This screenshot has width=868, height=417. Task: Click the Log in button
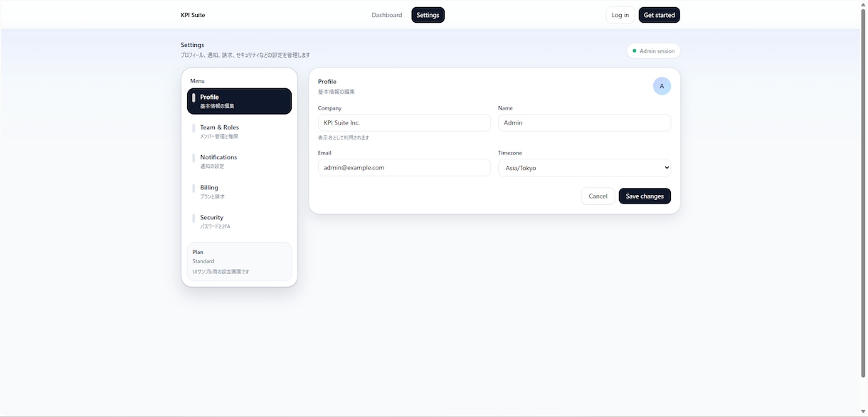click(x=620, y=15)
